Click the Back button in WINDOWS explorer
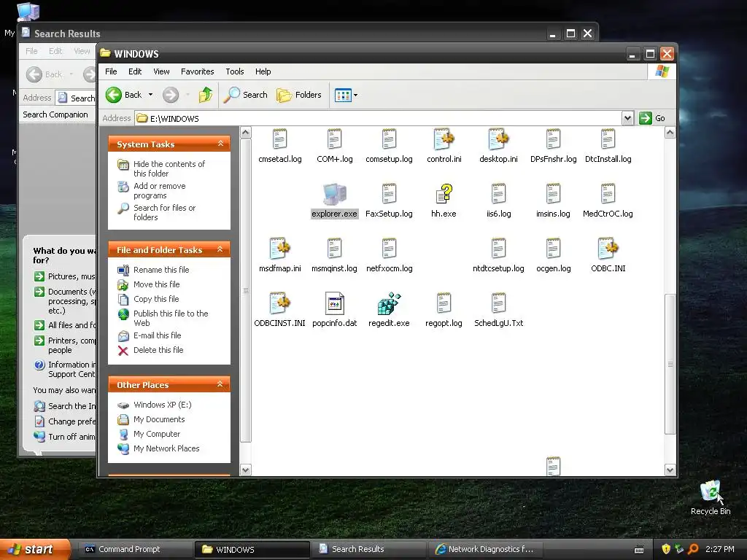Viewport: 747px width, 560px height. click(124, 95)
